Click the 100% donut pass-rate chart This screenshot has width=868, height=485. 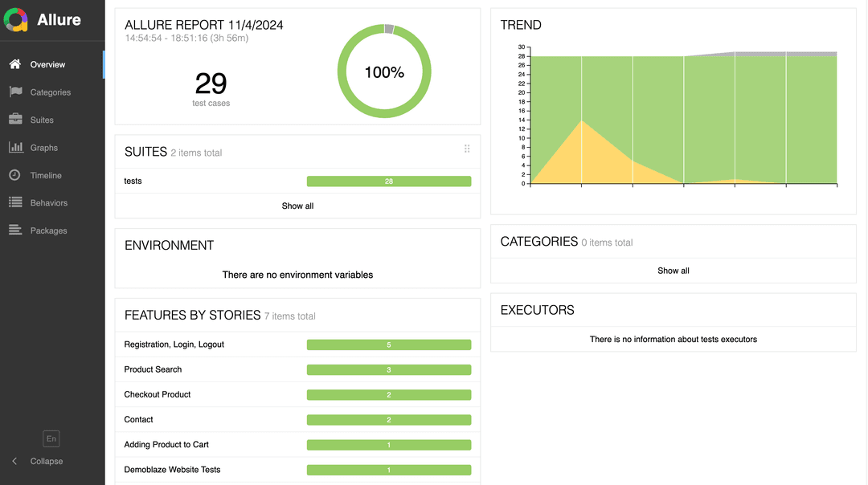coord(384,71)
